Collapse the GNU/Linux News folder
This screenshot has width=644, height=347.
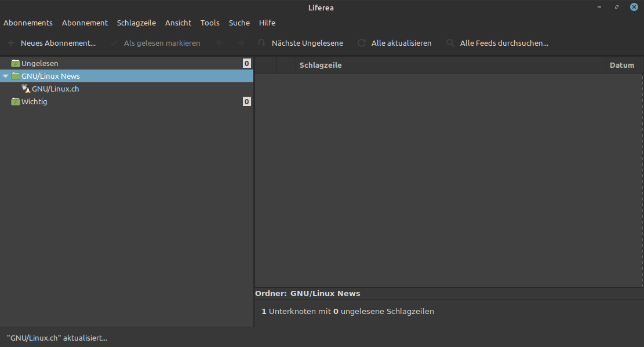pyautogui.click(x=5, y=76)
